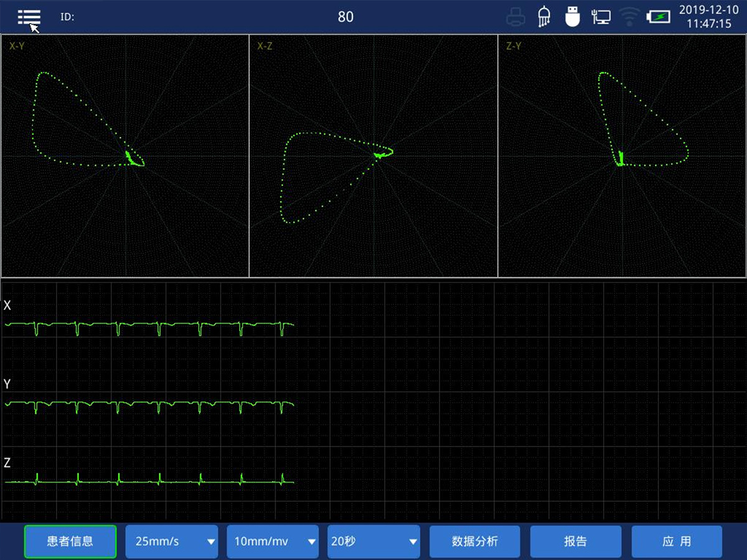Click the Wi-Fi signal icon
Image resolution: width=747 pixels, height=560 pixels.
pyautogui.click(x=629, y=17)
